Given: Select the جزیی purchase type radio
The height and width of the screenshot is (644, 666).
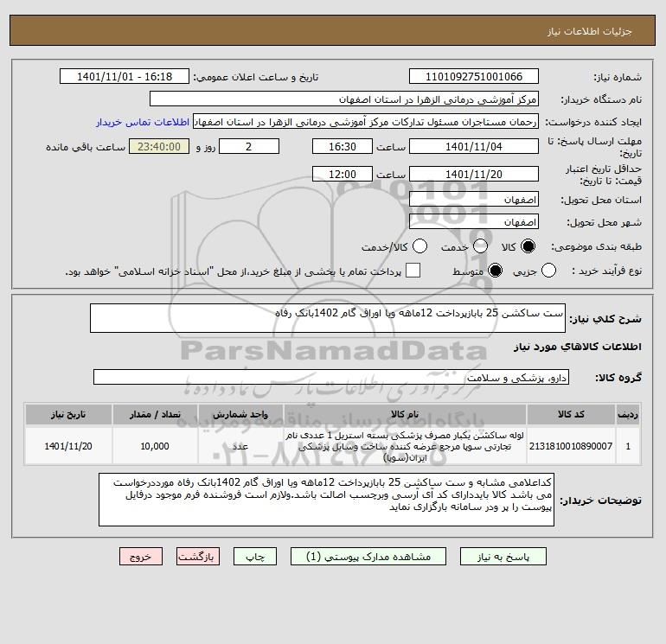Looking at the screenshot, I should 548,271.
